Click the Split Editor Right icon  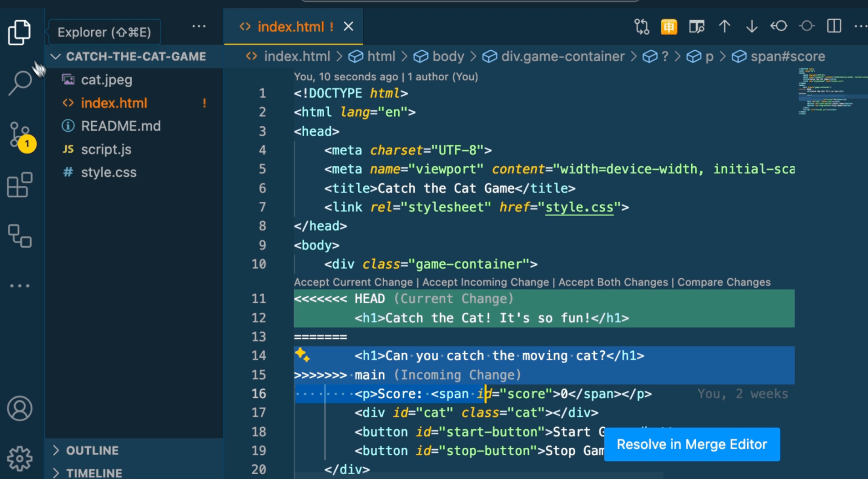pyautogui.click(x=834, y=27)
